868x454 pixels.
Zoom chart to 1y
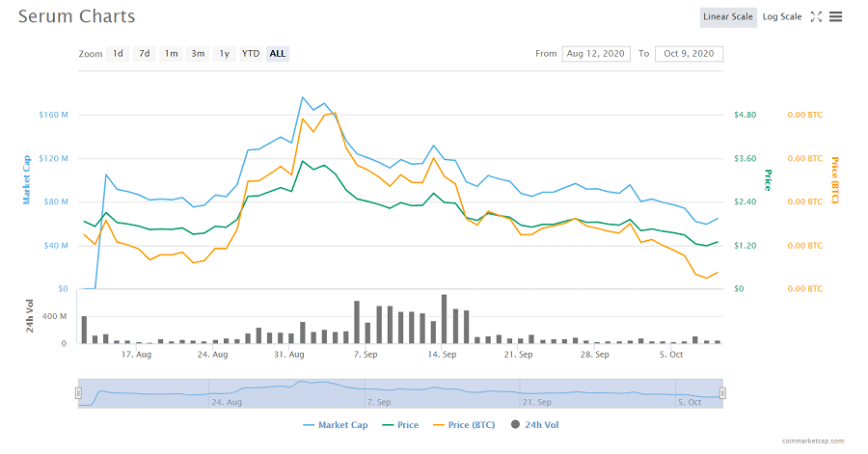coord(224,54)
